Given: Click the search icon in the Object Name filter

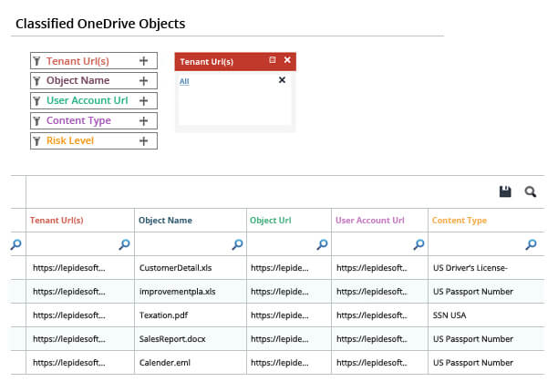Looking at the screenshot, I should coord(237,244).
